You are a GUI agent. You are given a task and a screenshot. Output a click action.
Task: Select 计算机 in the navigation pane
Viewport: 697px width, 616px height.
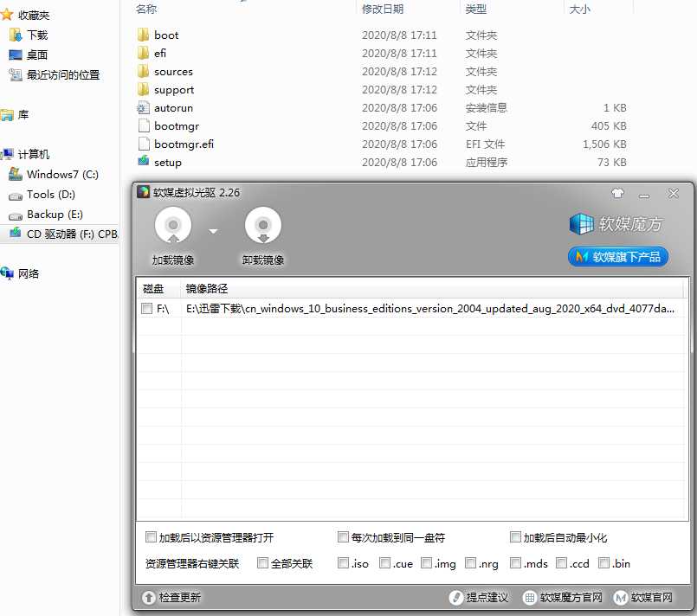pyautogui.click(x=34, y=155)
